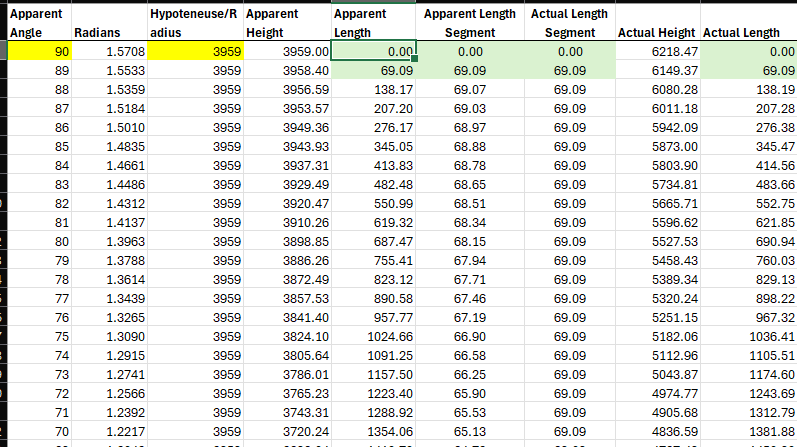
Task: Select Actual Height value 5182.06
Action: click(x=658, y=336)
